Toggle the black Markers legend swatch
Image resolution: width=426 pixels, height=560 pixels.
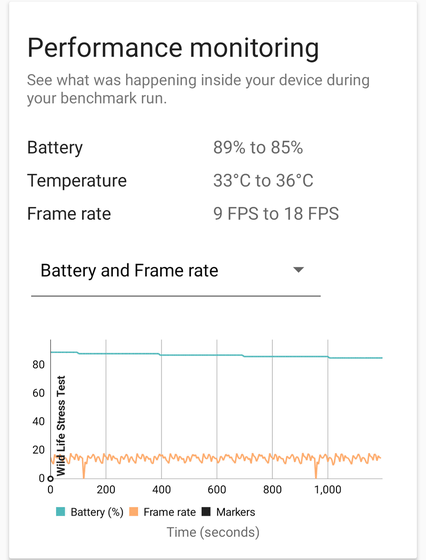coord(206,512)
